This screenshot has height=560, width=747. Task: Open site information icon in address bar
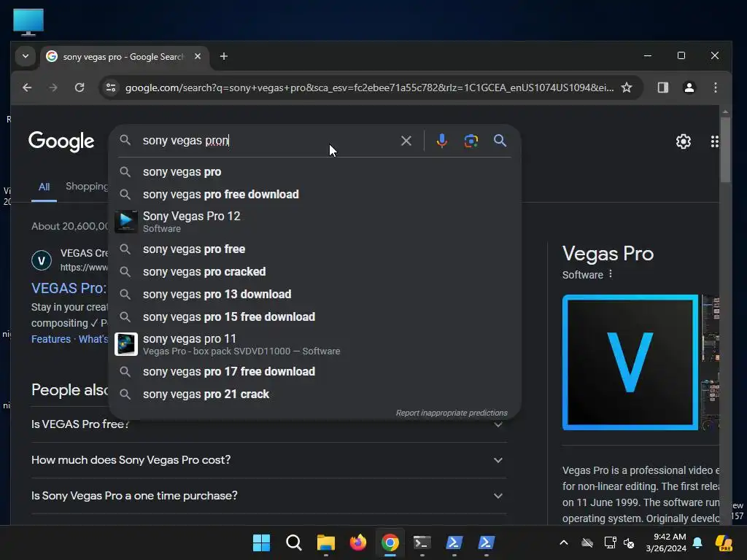tap(111, 87)
